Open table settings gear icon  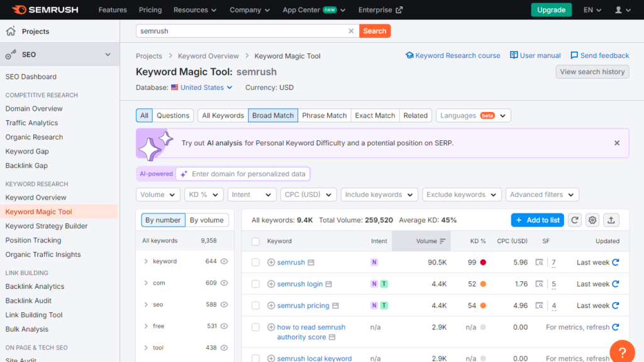click(x=592, y=220)
